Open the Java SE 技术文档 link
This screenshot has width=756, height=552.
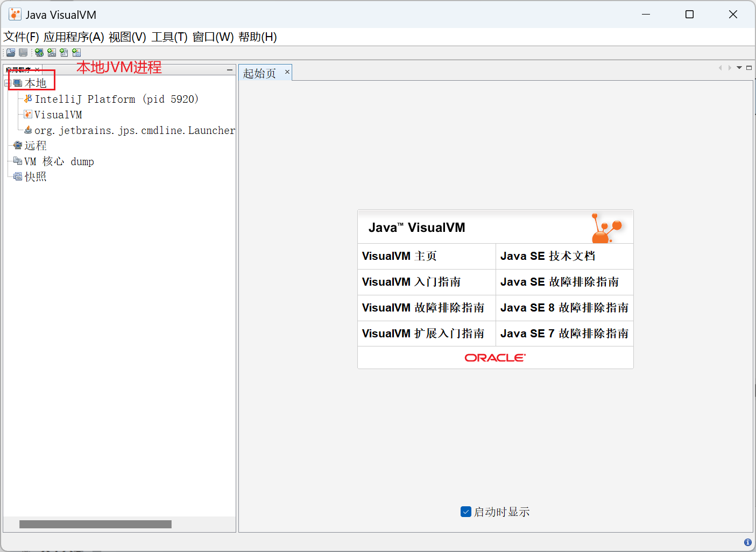[548, 256]
